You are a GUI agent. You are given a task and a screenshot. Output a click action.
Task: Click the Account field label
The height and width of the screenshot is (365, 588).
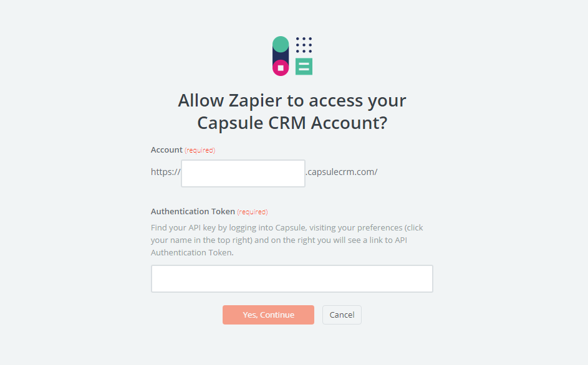166,149
